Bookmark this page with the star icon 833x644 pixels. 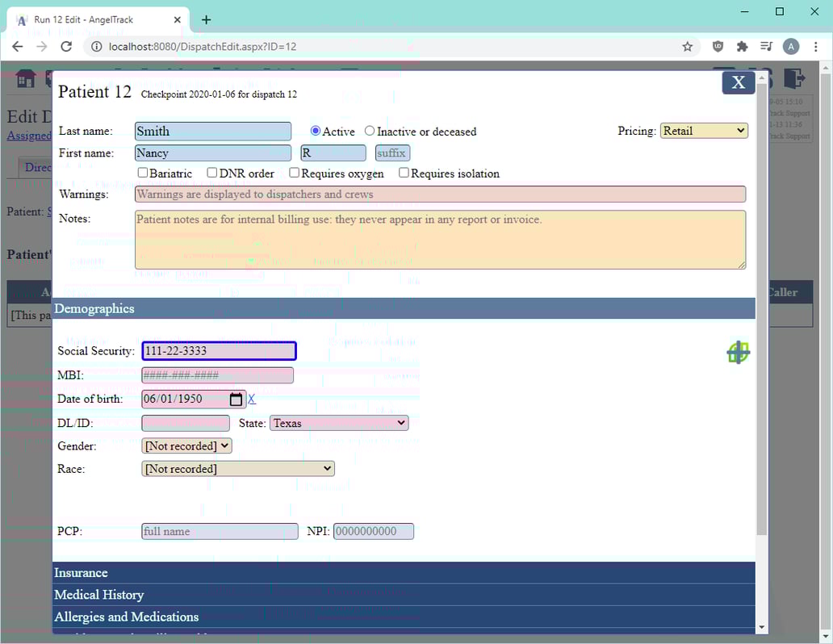click(x=687, y=46)
